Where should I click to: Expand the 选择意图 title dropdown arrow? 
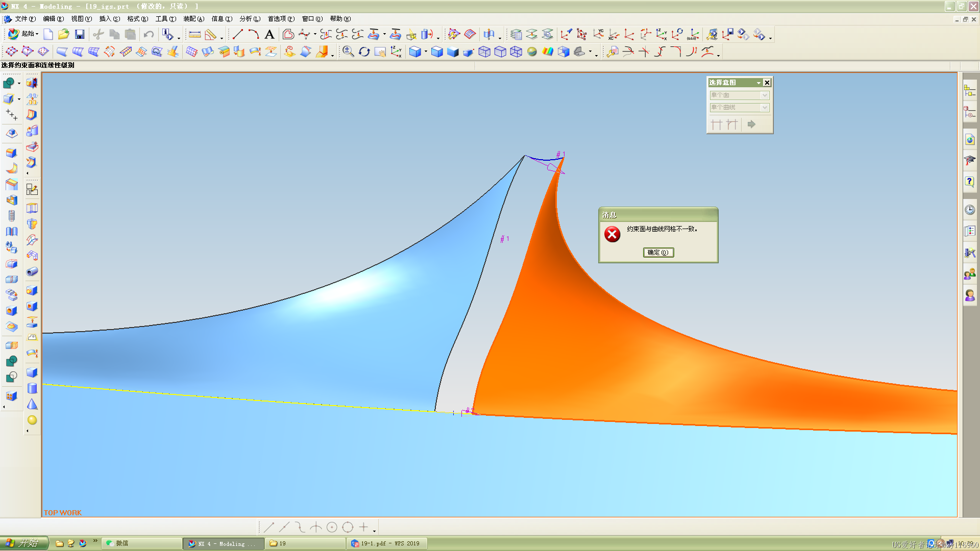(x=758, y=83)
